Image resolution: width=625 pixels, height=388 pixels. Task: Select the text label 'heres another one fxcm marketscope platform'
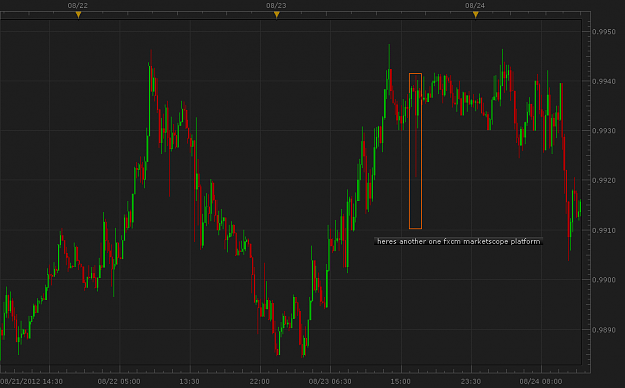point(458,241)
